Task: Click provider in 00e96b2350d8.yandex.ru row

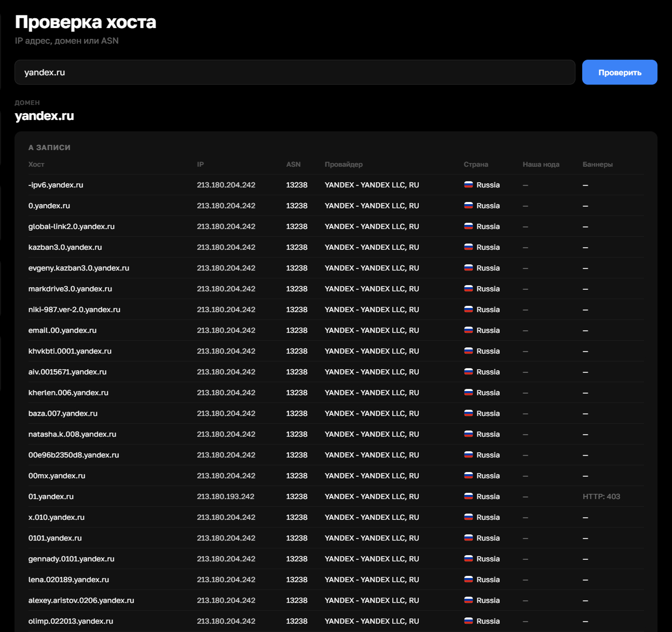Action: pos(372,455)
